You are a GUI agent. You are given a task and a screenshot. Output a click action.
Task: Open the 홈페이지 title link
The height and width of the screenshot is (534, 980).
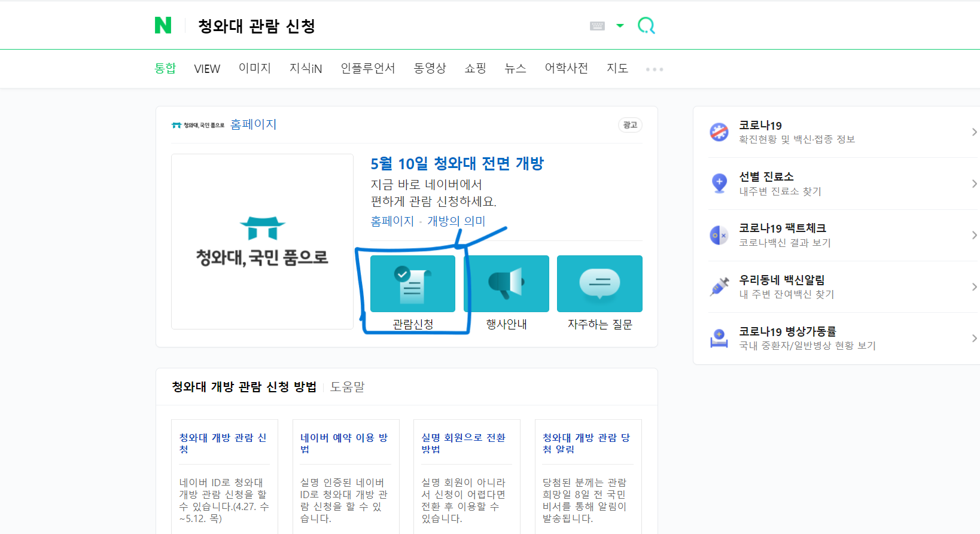[x=254, y=124]
